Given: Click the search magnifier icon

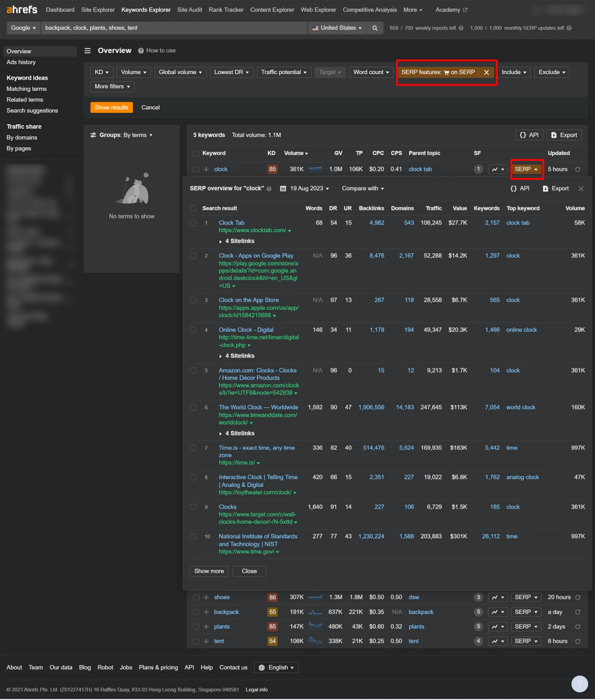Looking at the screenshot, I should (375, 28).
